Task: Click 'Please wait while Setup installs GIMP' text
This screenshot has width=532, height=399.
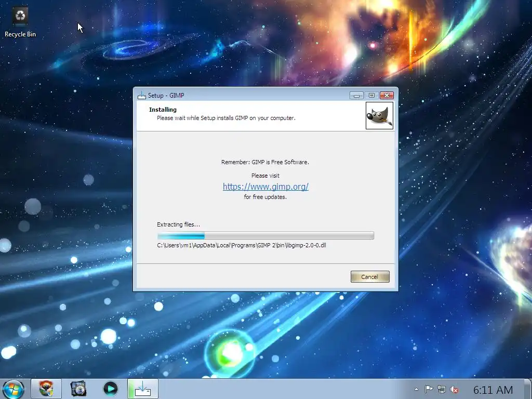Action: click(227, 118)
